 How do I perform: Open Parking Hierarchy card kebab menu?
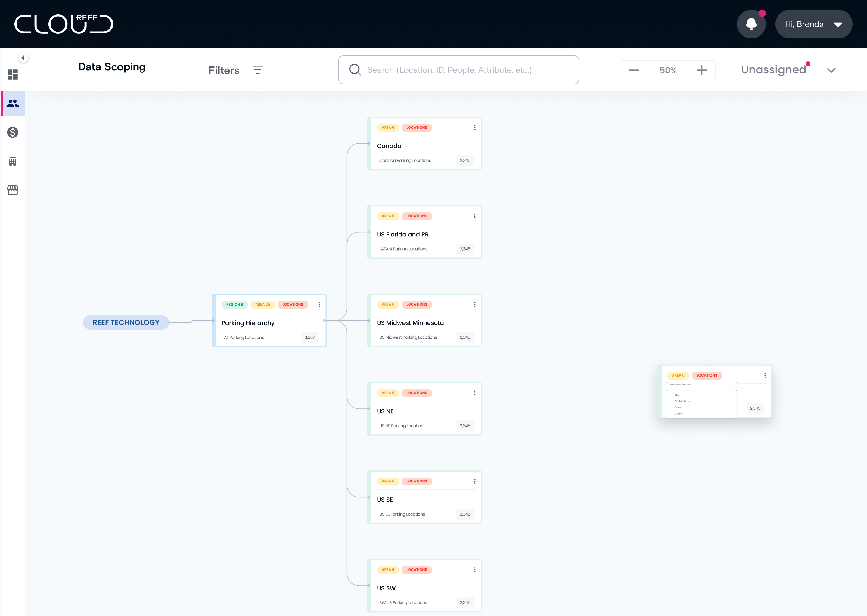click(319, 305)
